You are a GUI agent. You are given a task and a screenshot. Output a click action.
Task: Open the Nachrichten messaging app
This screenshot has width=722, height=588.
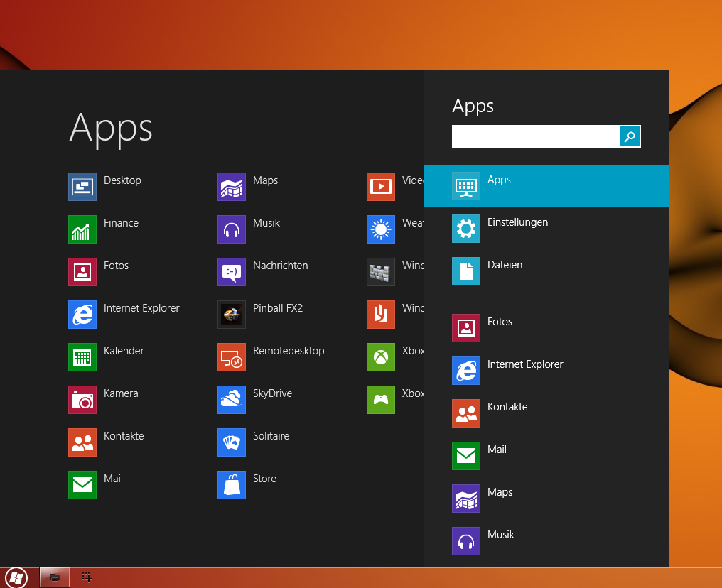231,271
